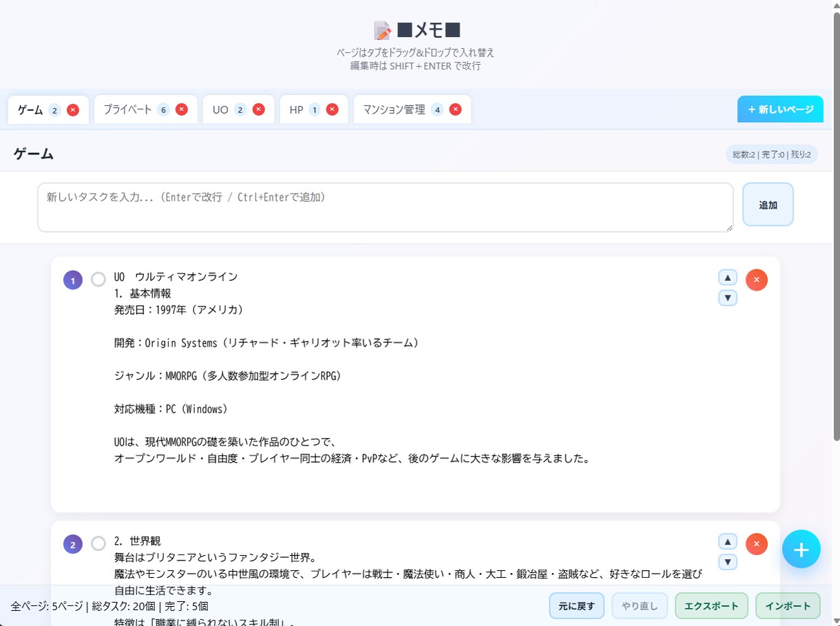
Task: Move task 1 down with the ▼ arrow
Action: pos(728,298)
